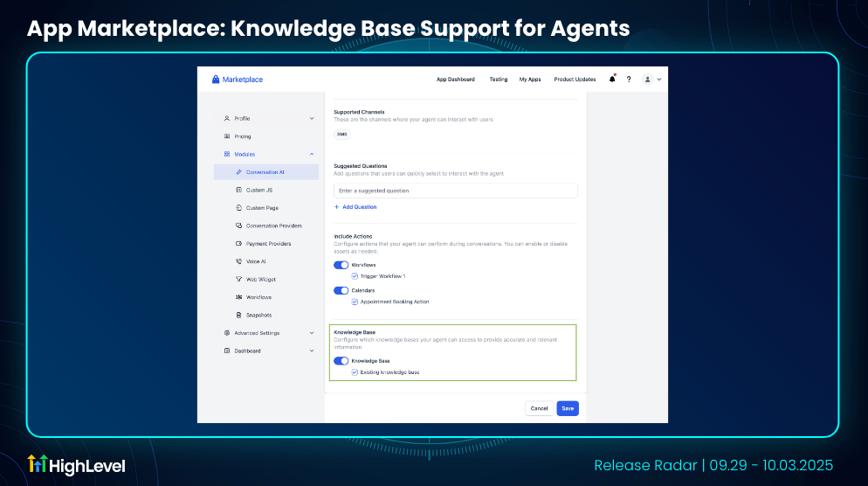Image resolution: width=868 pixels, height=486 pixels.
Task: Click the Supported Channels heading
Action: 359,112
